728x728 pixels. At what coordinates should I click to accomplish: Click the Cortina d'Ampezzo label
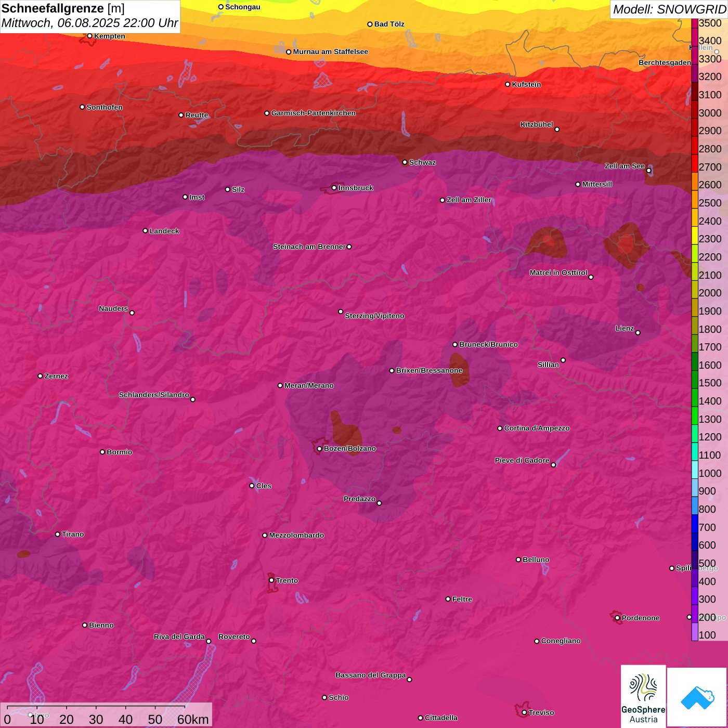coord(537,428)
